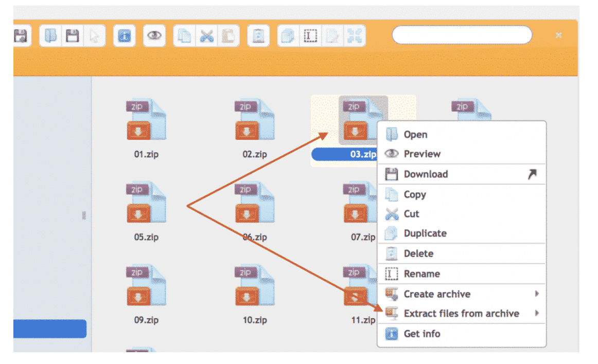
Task: Choose Open from the context menu
Action: point(462,135)
